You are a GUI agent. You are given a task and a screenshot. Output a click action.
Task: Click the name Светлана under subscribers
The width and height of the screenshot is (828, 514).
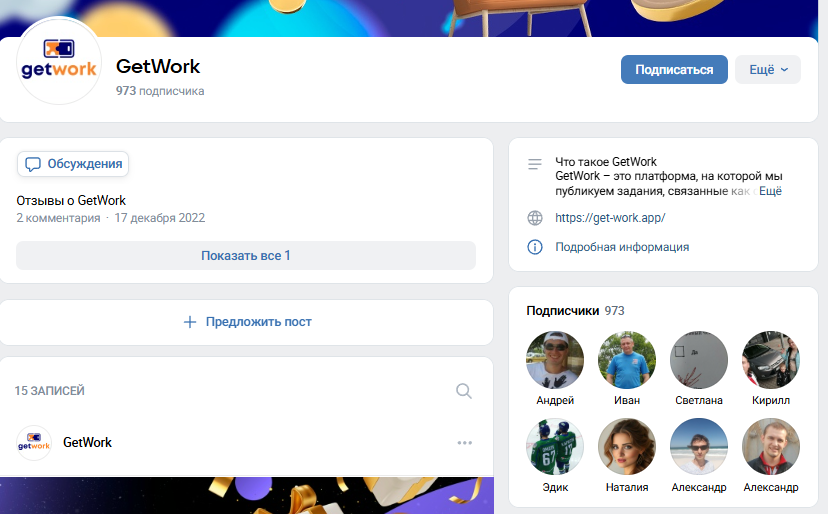pos(699,400)
